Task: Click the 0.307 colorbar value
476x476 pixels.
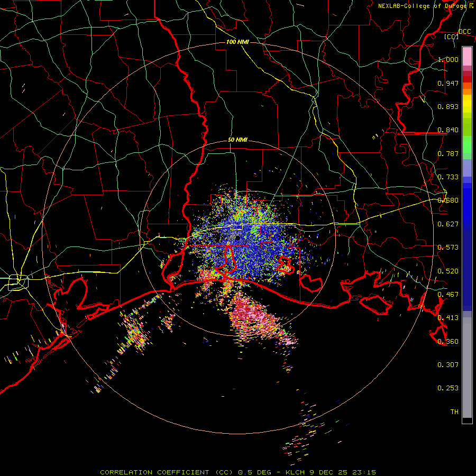Action: click(x=448, y=365)
